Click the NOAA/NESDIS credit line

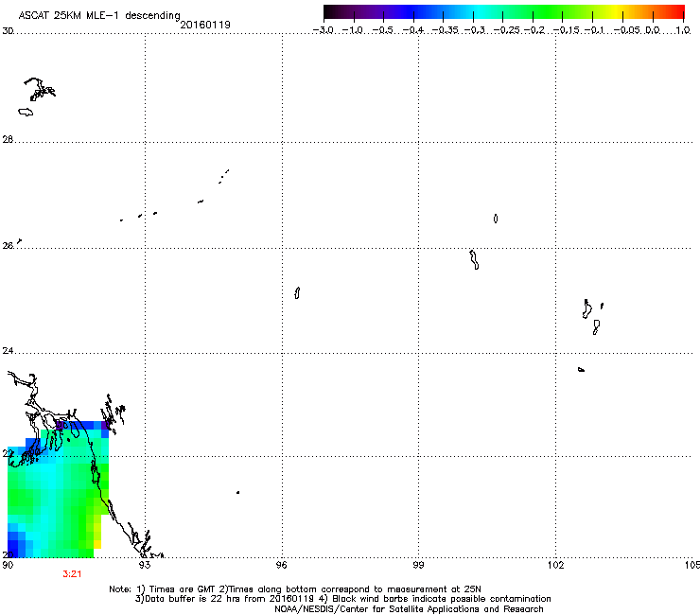click(409, 609)
